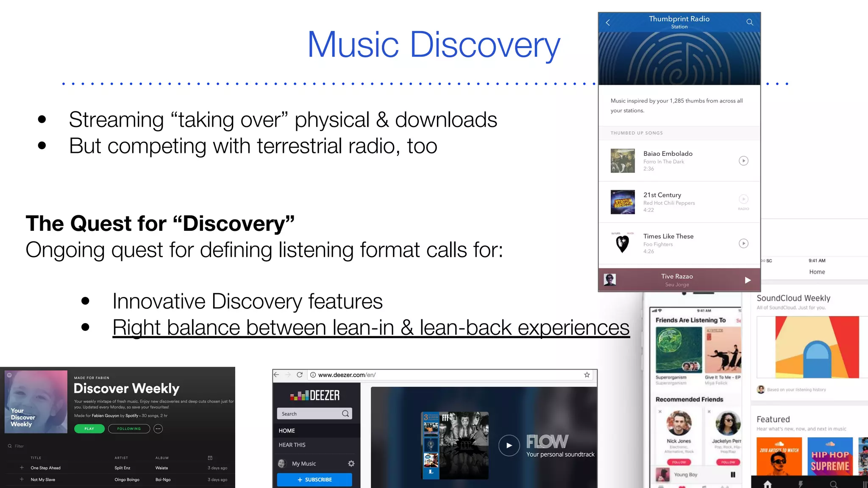
Task: Open 2018 Artists To Watch playlist
Action: 779,457
